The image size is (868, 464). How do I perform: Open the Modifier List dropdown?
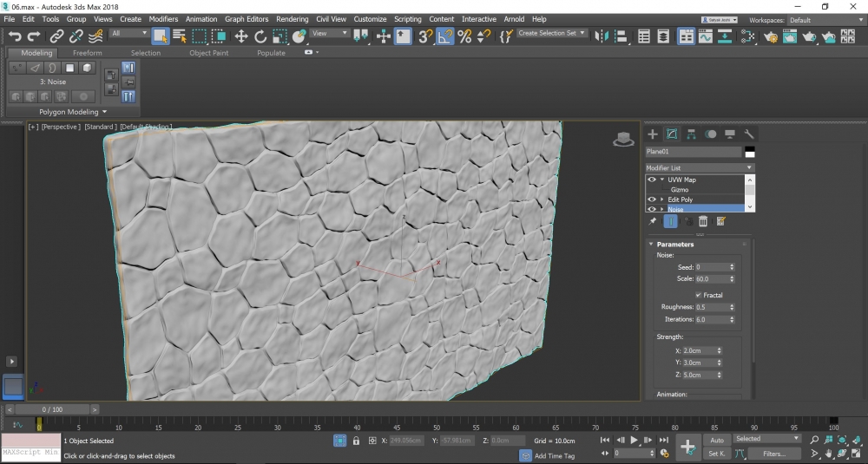700,167
